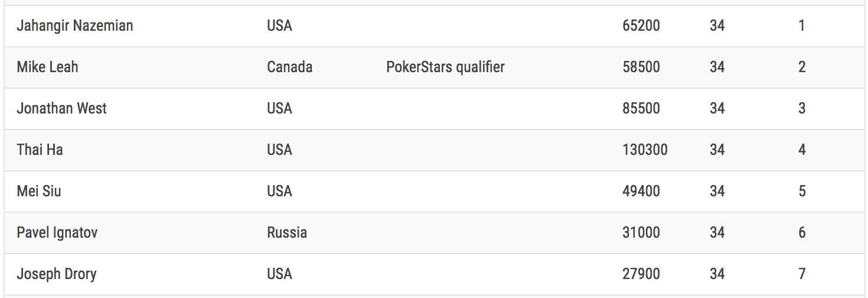Click the USA cell in Mei Siu row
The image size is (868, 298).
pos(280,191)
